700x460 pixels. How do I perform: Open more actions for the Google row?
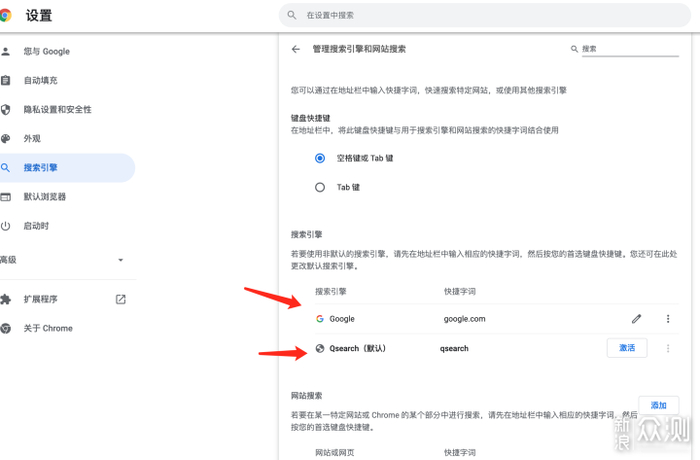tap(668, 319)
